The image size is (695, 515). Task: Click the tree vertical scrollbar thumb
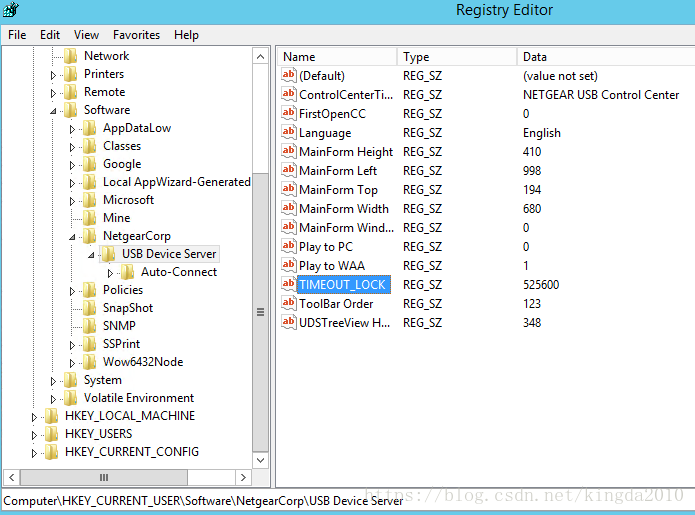coord(261,312)
